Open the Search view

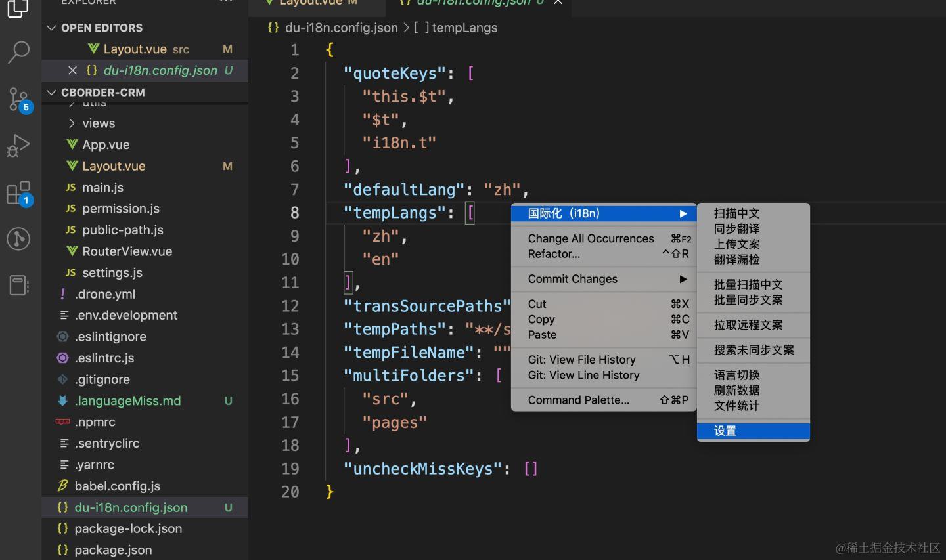(x=19, y=51)
